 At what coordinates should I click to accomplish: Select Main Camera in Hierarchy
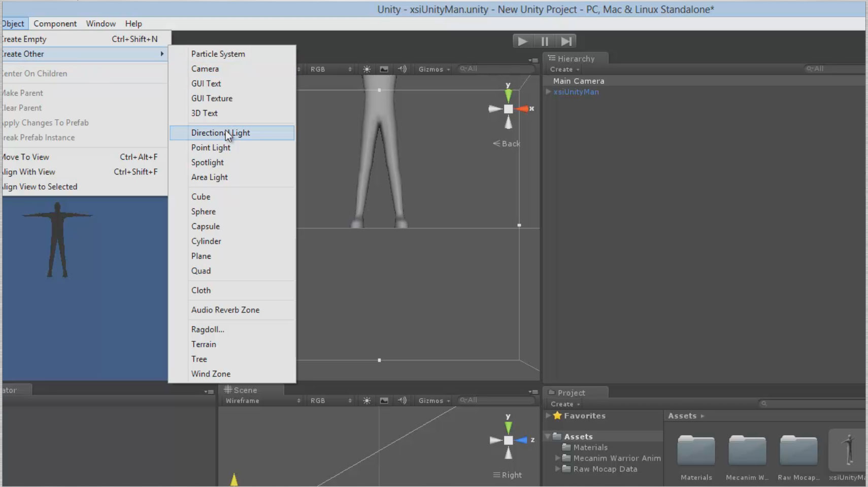[579, 81]
